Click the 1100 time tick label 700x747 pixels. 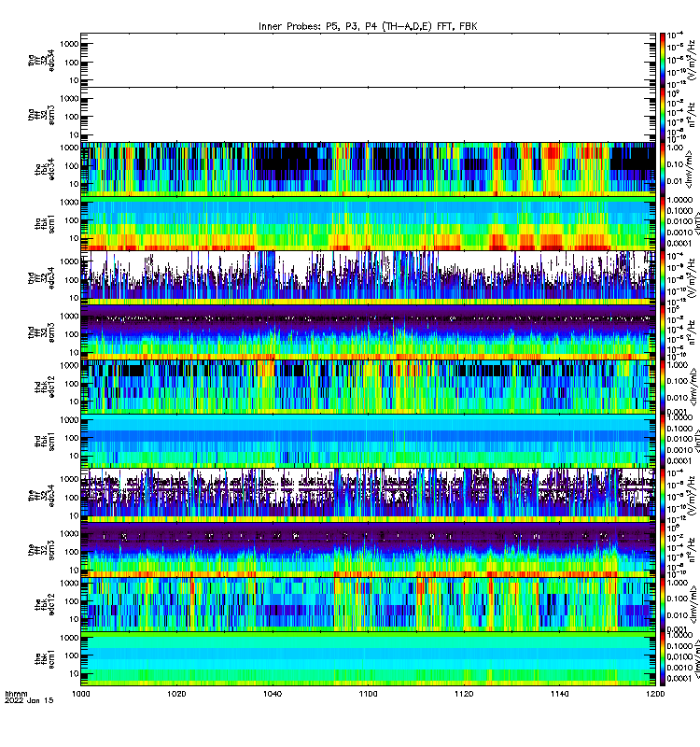[x=368, y=694]
